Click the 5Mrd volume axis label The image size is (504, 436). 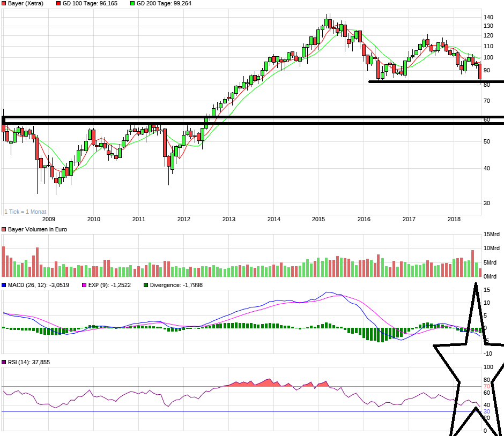click(x=490, y=262)
